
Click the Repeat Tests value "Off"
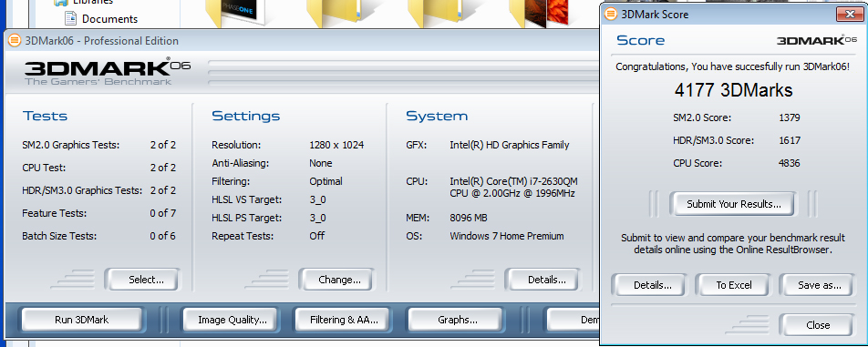point(317,235)
